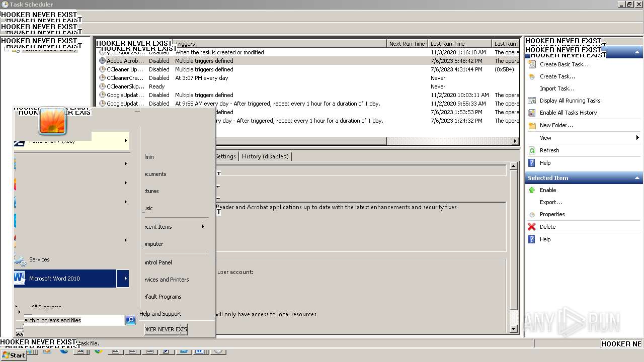
Task: Switch to the Settings tab
Action: [226, 156]
